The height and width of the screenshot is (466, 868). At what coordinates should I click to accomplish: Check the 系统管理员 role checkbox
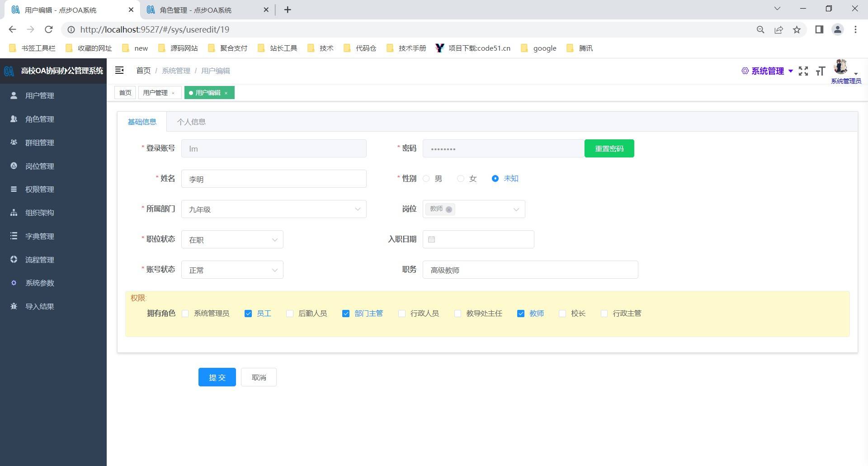(185, 314)
